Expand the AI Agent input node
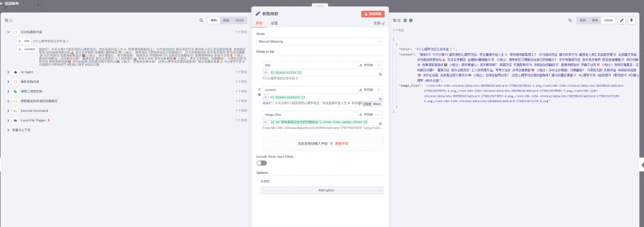Screen dimensions: 644x227 point(8,72)
